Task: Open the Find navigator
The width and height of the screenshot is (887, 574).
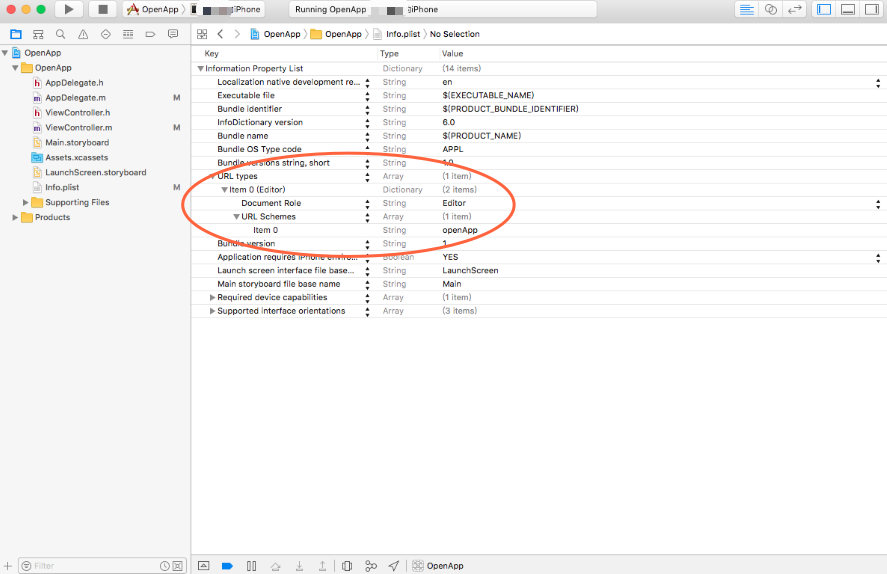Action: (61, 34)
